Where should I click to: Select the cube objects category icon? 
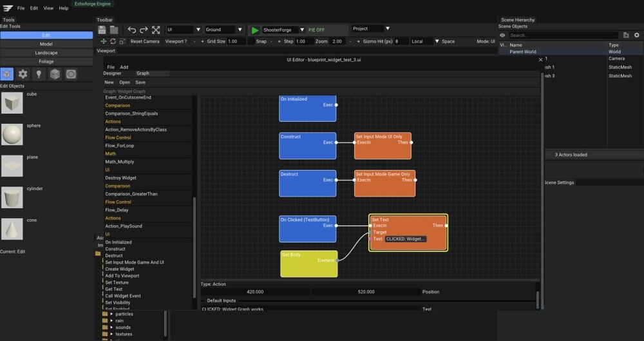click(x=6, y=74)
